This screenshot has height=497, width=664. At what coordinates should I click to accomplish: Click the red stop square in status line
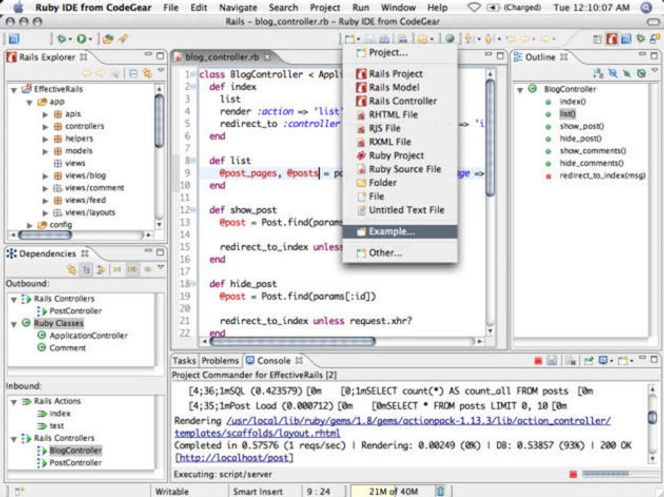[573, 474]
